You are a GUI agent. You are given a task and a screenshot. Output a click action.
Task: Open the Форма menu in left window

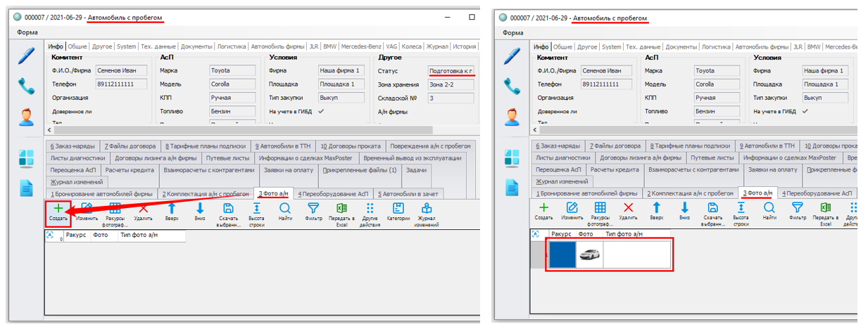click(27, 32)
